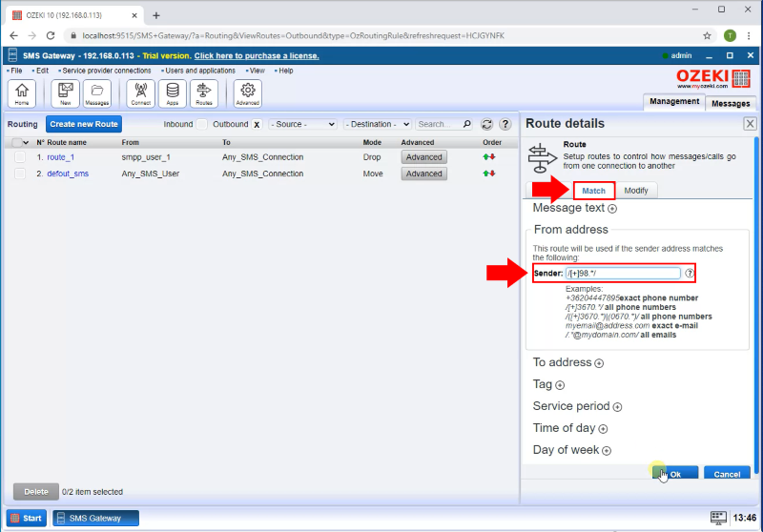Bookmark this page with star icon
This screenshot has width=763, height=532.
(x=707, y=35)
